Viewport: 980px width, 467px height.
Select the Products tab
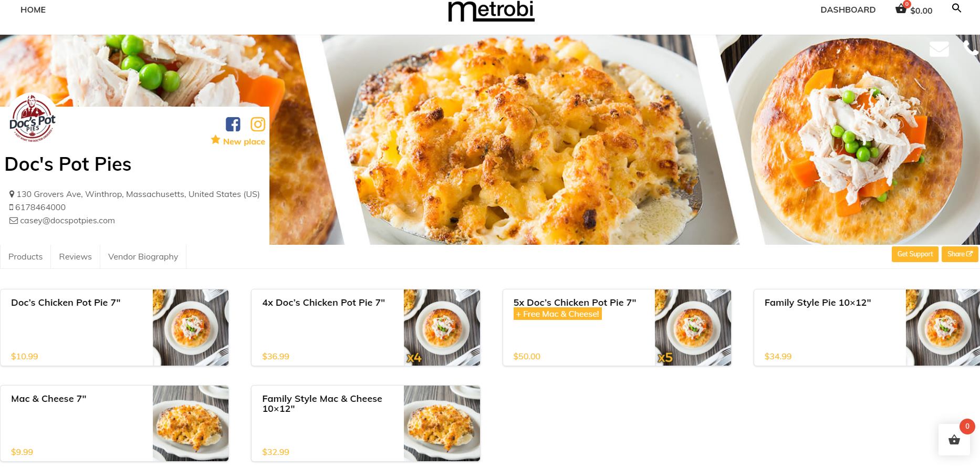pos(25,256)
